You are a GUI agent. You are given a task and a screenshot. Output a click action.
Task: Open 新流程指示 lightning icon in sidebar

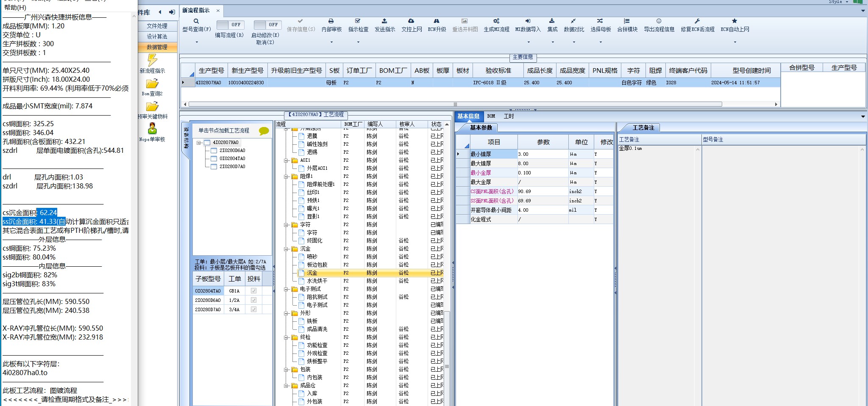[x=152, y=60]
